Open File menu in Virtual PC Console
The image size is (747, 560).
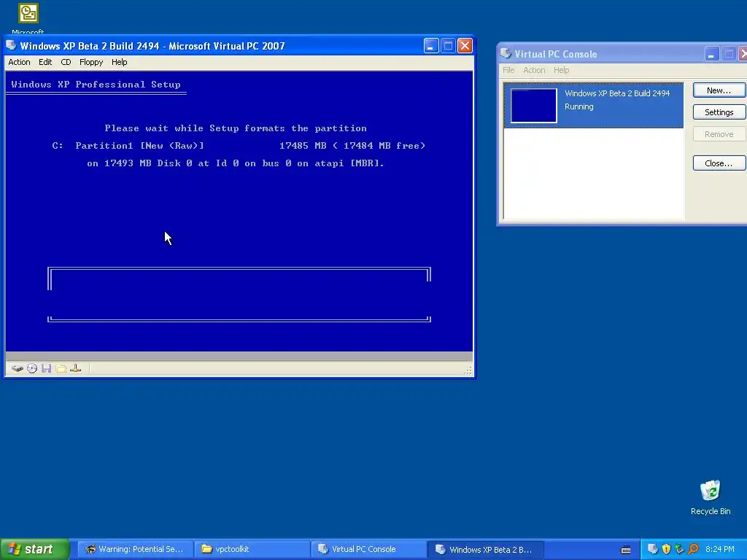coord(508,70)
